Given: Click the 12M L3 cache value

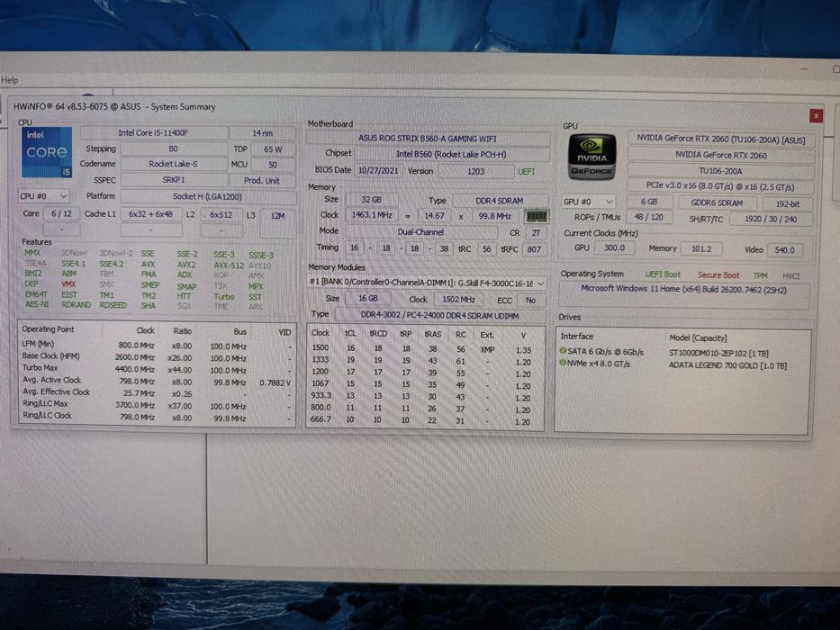Looking at the screenshot, I should (x=277, y=216).
